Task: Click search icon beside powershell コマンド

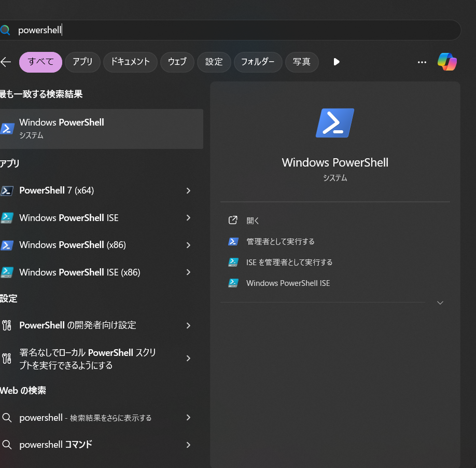Action: 7,445
